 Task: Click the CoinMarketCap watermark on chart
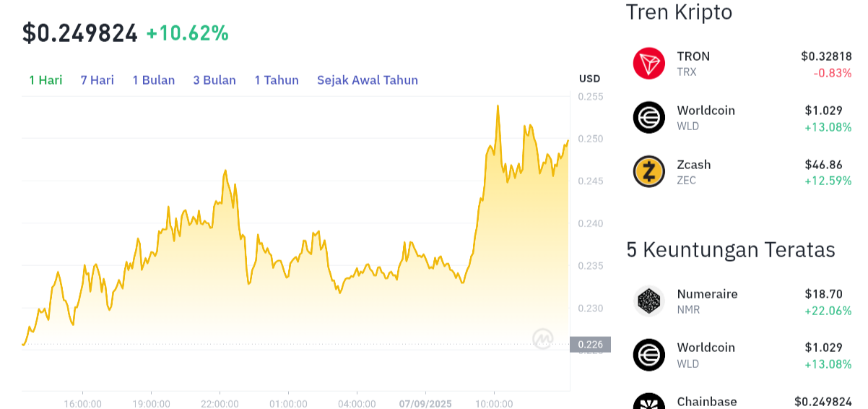(543, 338)
